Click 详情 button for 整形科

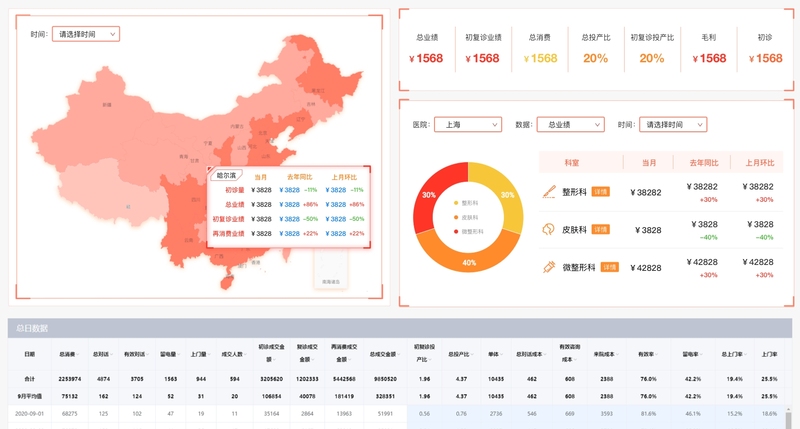click(x=600, y=191)
